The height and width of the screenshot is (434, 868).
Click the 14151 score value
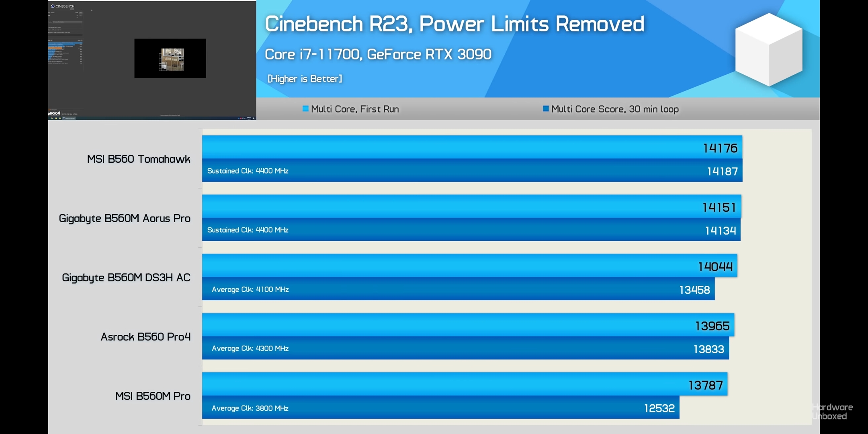[719, 207]
